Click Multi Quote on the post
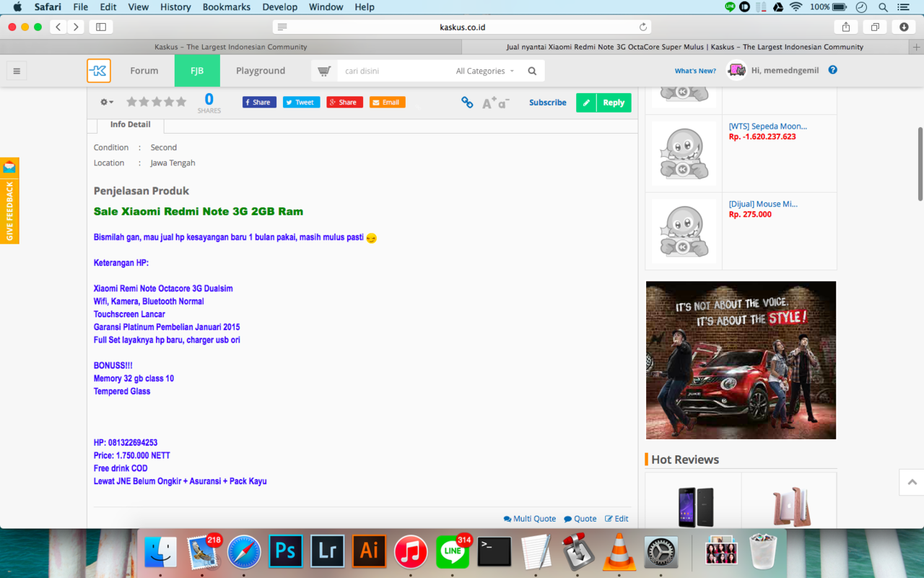This screenshot has height=578, width=924. point(530,519)
